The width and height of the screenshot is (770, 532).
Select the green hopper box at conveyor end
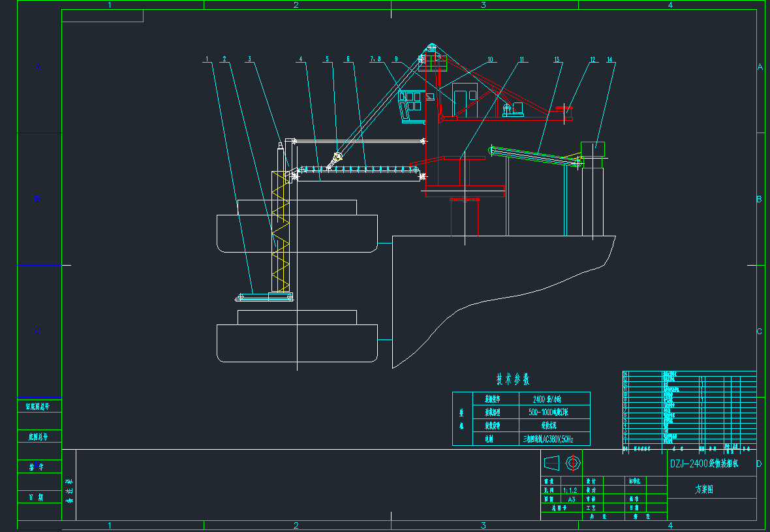[x=593, y=149]
